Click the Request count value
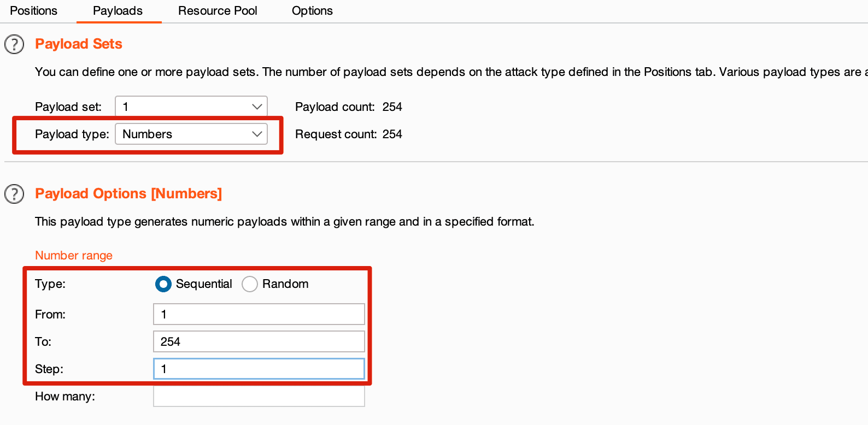868x425 pixels. [392, 134]
